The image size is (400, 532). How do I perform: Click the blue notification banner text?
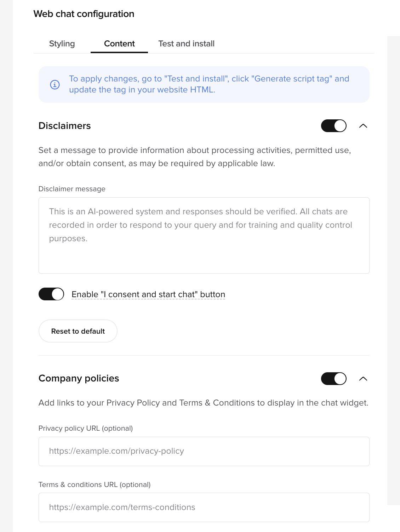(209, 84)
